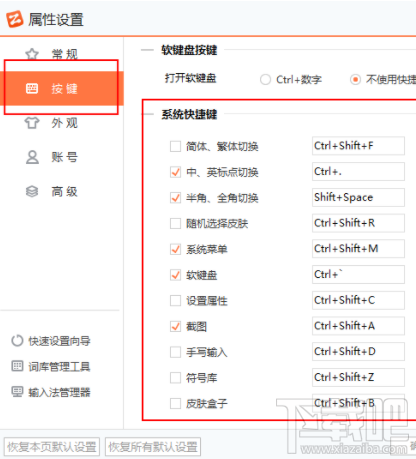Open 词库管理工具 link
The image size is (416, 459).
point(59,367)
